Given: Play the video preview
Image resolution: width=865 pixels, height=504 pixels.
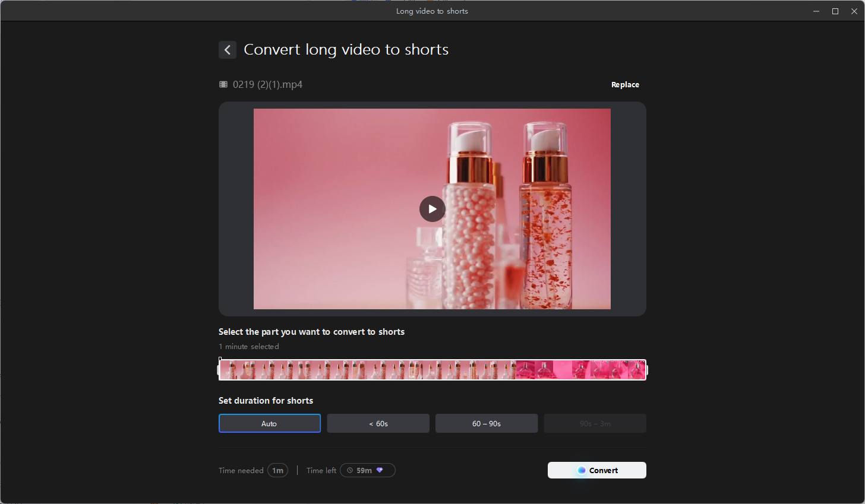Looking at the screenshot, I should click(x=432, y=209).
